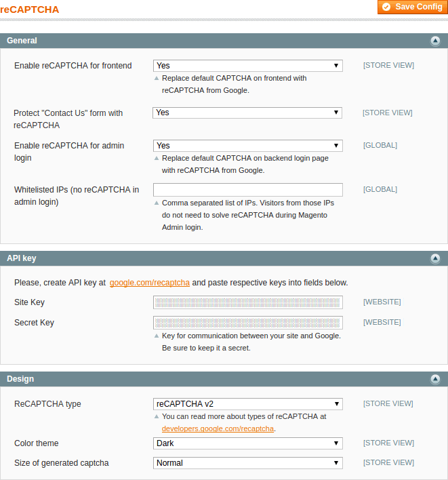Image resolution: width=448 pixels, height=480 pixels.
Task: Click the 'ReCAPTCHA type' label
Action: pos(47,404)
